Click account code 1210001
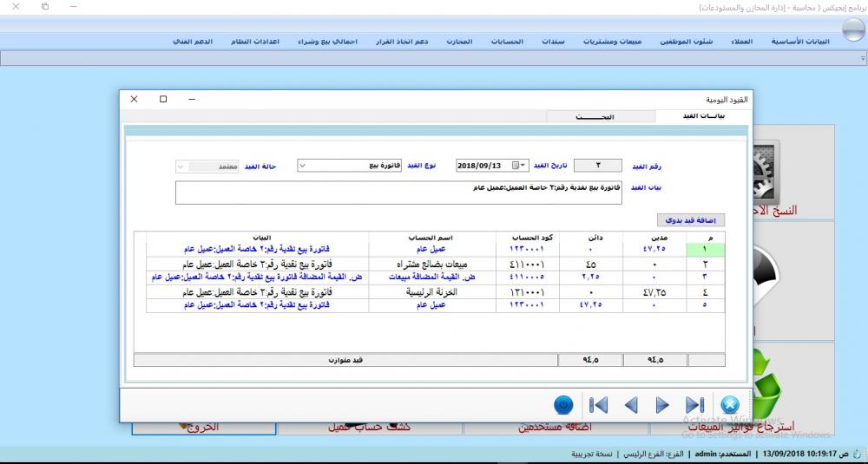Viewport: 868px width, 464px height. coord(527,292)
